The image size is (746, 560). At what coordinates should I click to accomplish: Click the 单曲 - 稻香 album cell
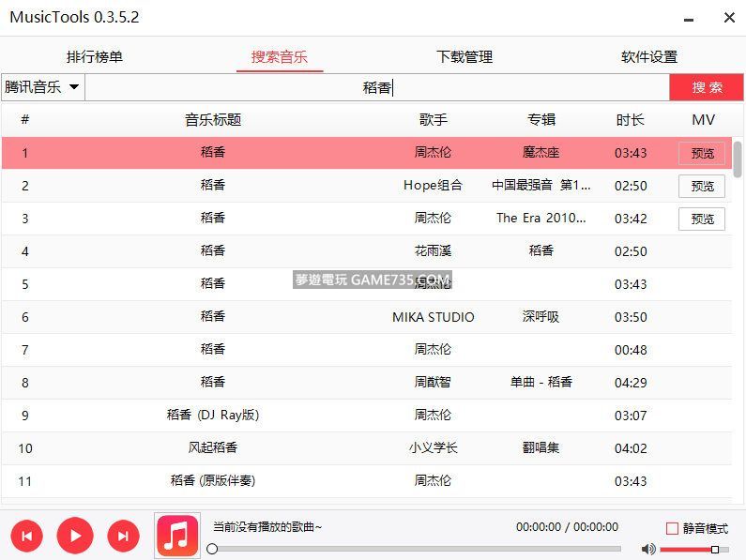(x=540, y=382)
